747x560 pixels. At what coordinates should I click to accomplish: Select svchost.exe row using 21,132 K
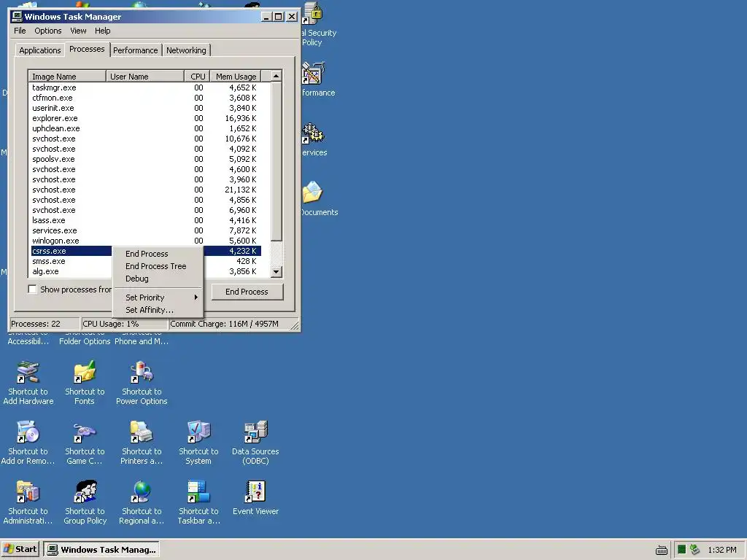145,190
